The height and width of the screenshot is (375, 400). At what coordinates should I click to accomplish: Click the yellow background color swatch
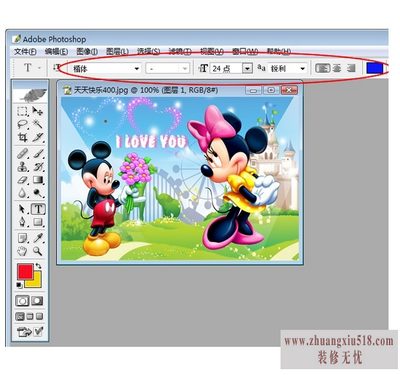(36, 282)
